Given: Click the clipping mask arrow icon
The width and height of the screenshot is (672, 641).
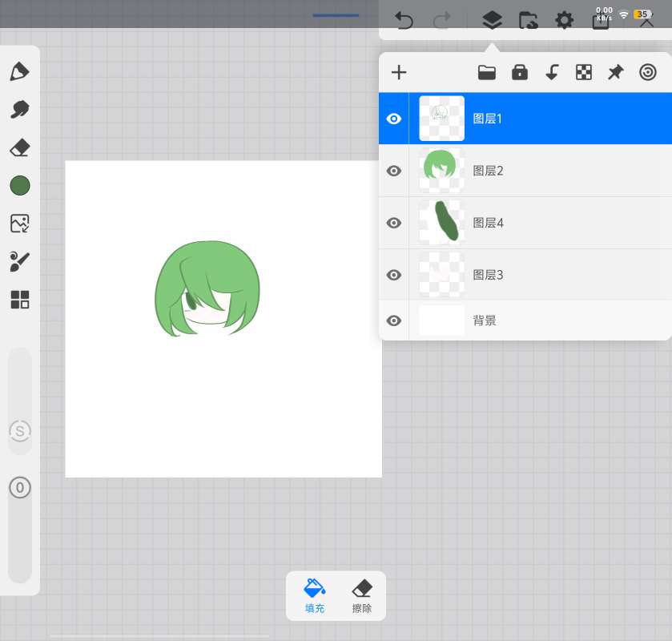Looking at the screenshot, I should click(552, 73).
